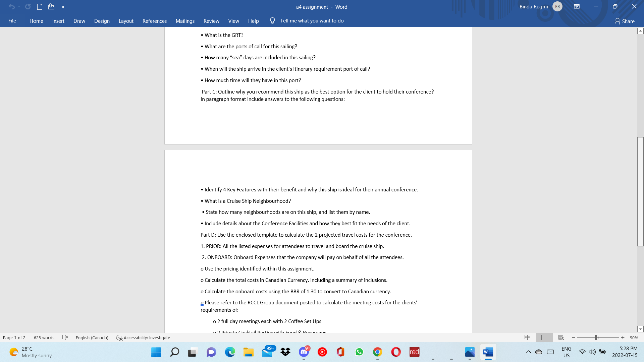
Task: Expand the Undo history dropdown arrow
Action: [19, 7]
